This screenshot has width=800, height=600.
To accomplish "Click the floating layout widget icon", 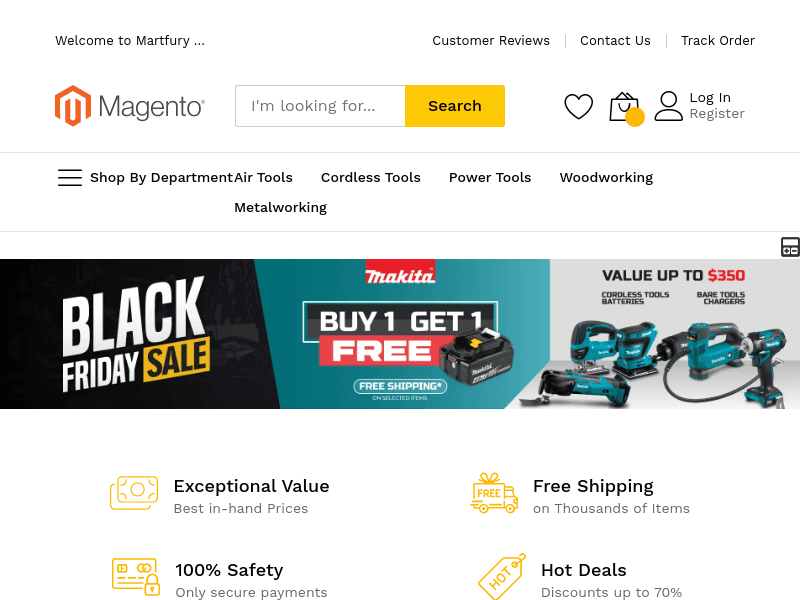I will [790, 246].
